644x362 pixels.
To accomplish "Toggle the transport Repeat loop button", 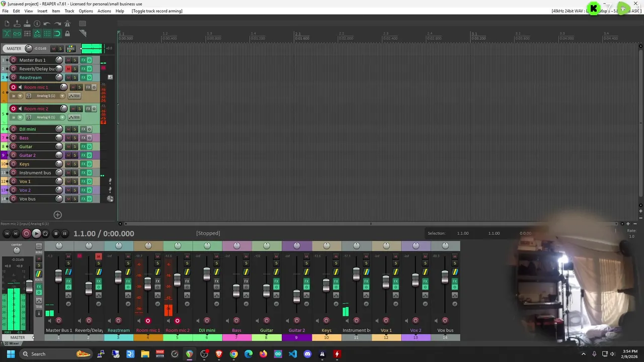I will click(45, 234).
